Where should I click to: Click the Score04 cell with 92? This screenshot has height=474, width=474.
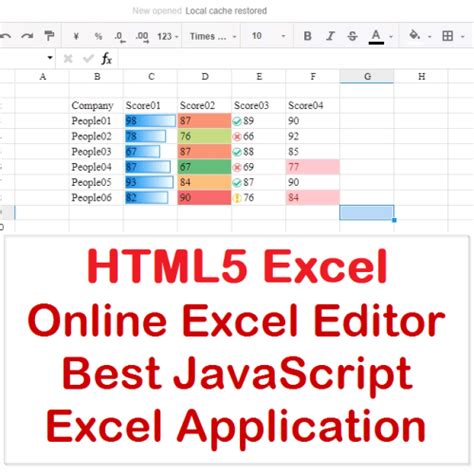(313, 136)
